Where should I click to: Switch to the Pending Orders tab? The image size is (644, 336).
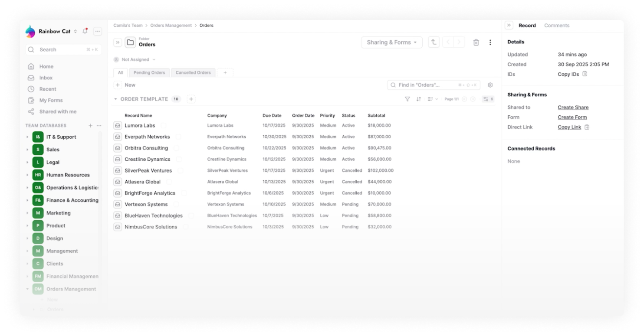tap(149, 73)
